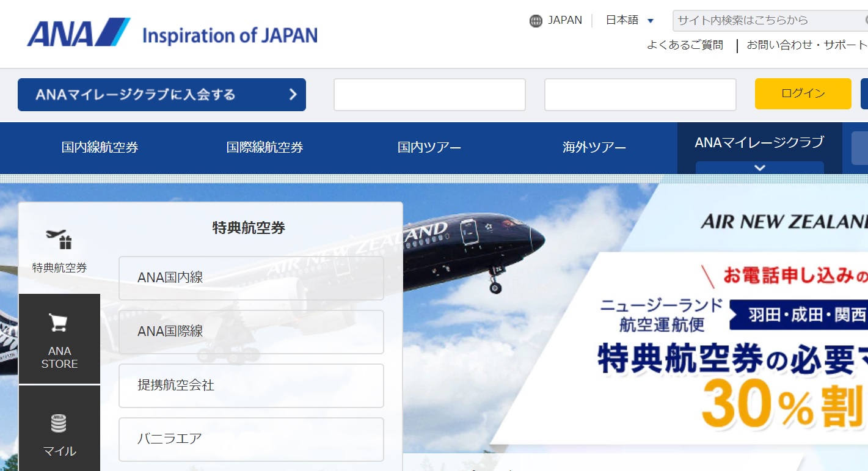Select the 特典航空券 plane-and-gift icon tab
The width and height of the screenshot is (868, 471).
(x=59, y=248)
